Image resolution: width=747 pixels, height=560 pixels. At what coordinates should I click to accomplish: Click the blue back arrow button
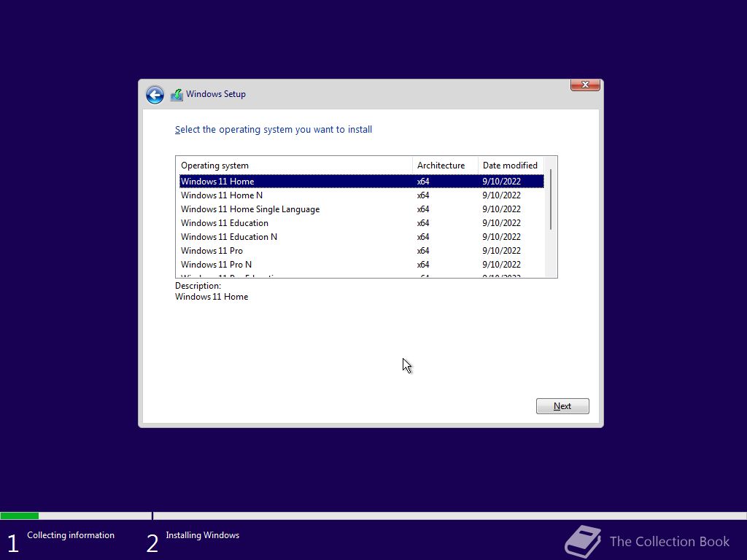[x=155, y=94]
